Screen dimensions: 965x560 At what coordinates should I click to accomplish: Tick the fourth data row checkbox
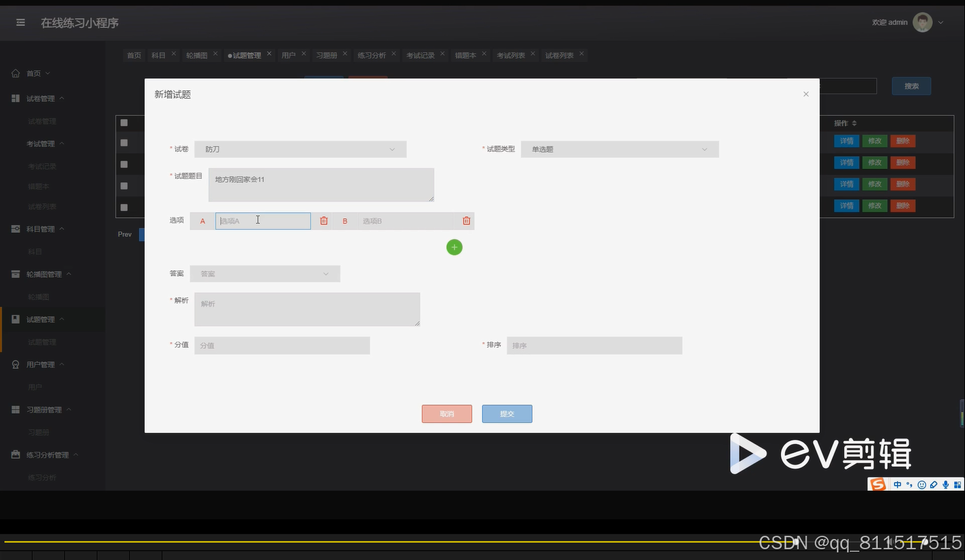[124, 208]
